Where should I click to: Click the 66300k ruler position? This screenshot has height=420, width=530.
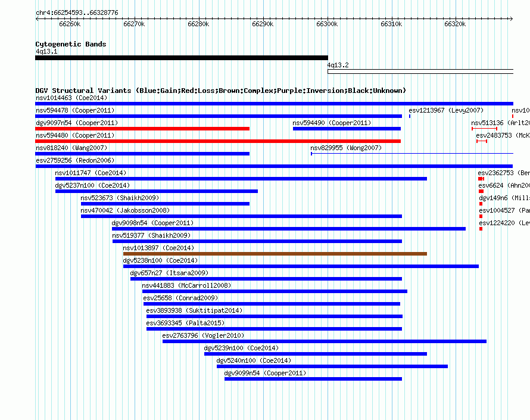(327, 24)
